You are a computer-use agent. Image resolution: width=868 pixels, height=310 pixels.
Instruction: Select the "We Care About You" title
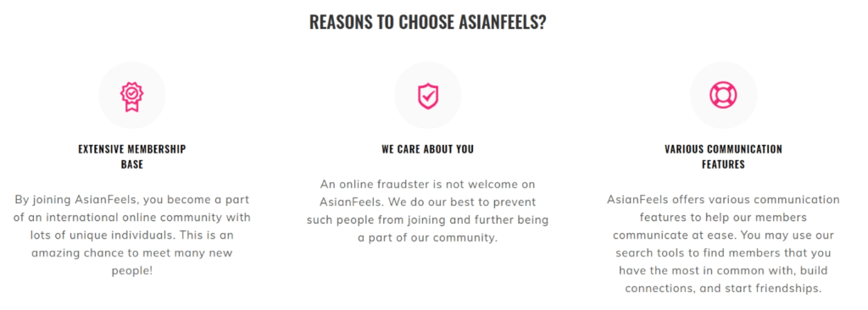tap(427, 149)
